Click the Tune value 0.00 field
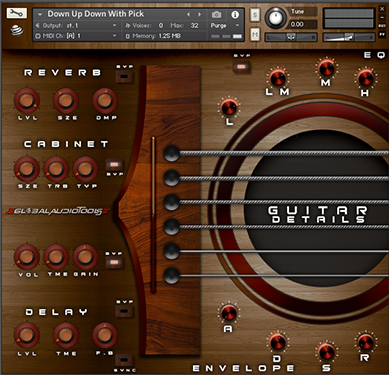The image size is (389, 375). (x=303, y=24)
